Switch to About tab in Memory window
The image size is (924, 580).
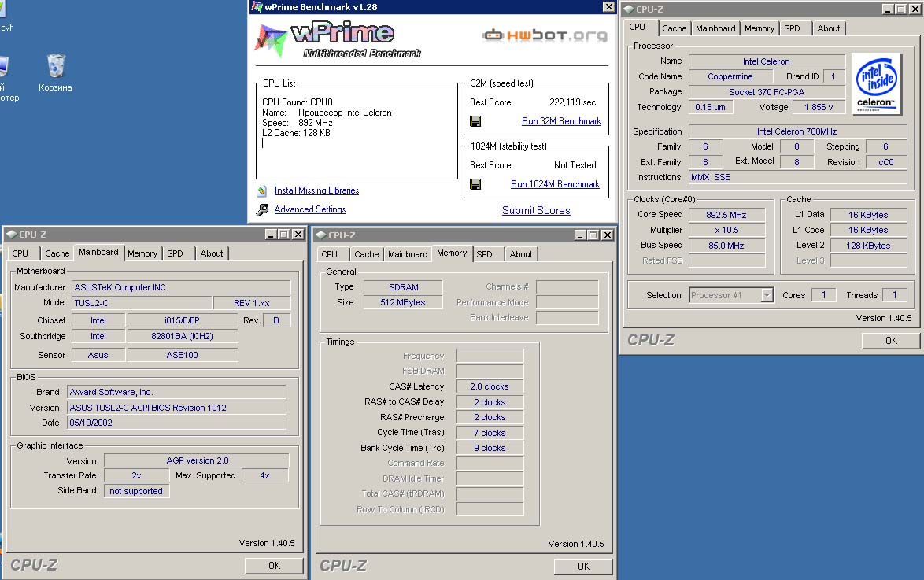[x=521, y=254]
